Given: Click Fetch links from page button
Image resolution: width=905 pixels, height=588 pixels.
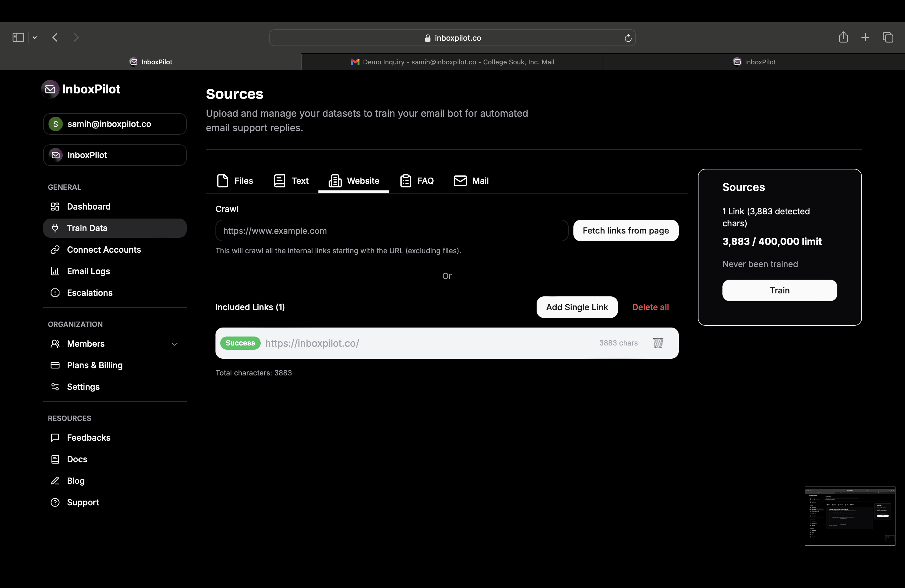Looking at the screenshot, I should (625, 231).
